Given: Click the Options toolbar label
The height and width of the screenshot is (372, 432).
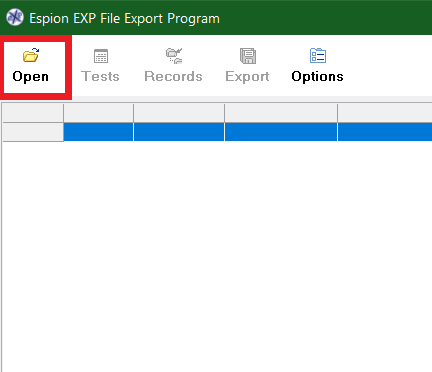Looking at the screenshot, I should (x=317, y=77).
